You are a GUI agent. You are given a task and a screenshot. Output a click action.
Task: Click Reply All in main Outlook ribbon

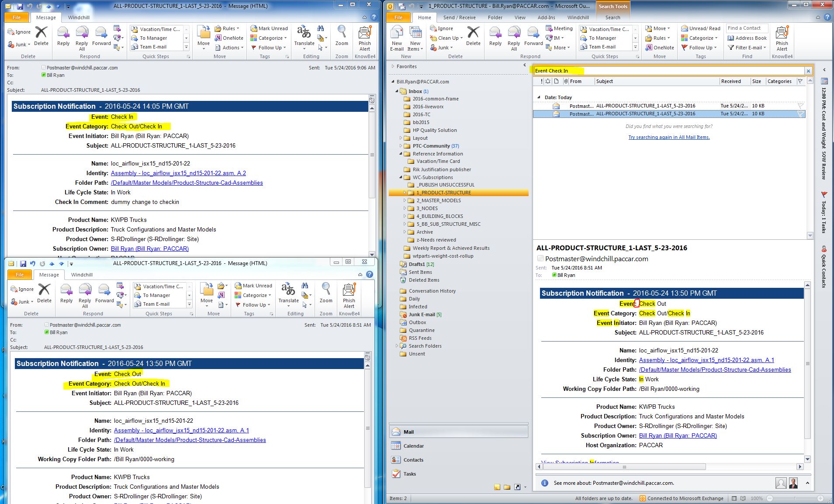click(514, 38)
